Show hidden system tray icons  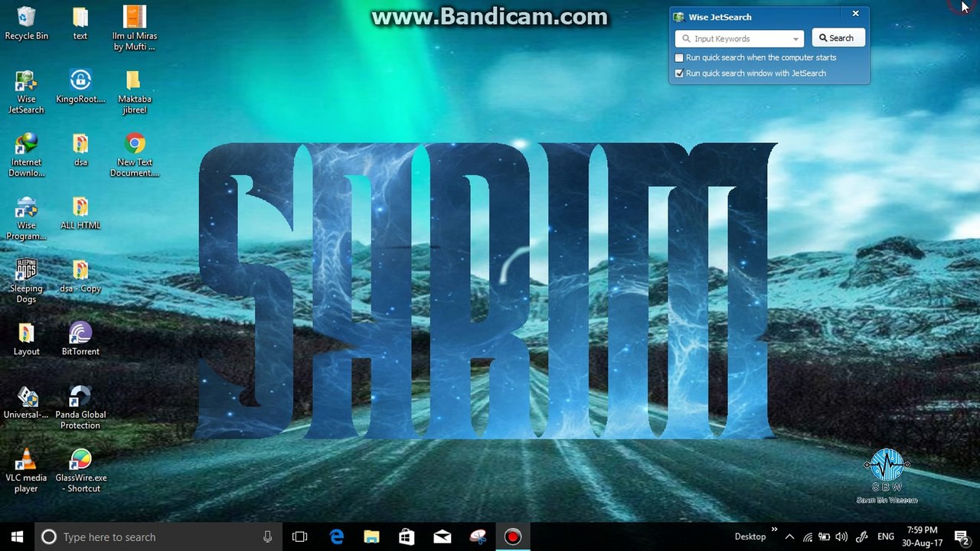pos(789,536)
